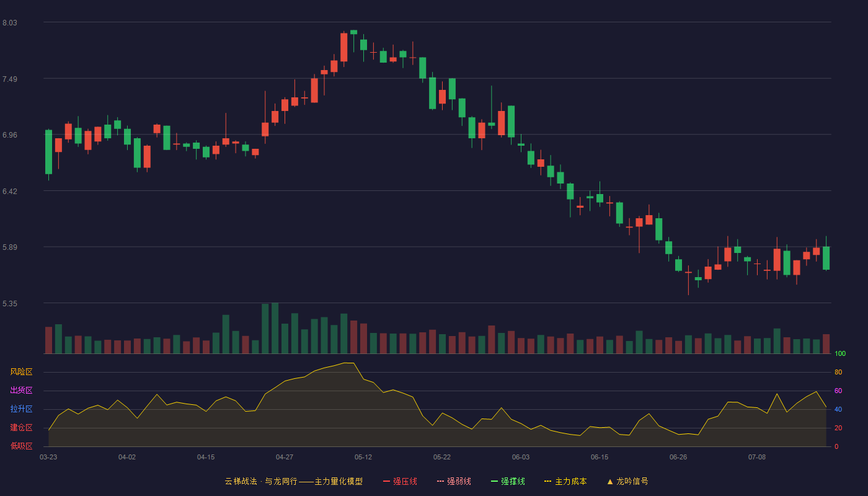This screenshot has height=496, width=868.
Task: Click the 05-12 date axis marker
Action: click(x=363, y=457)
